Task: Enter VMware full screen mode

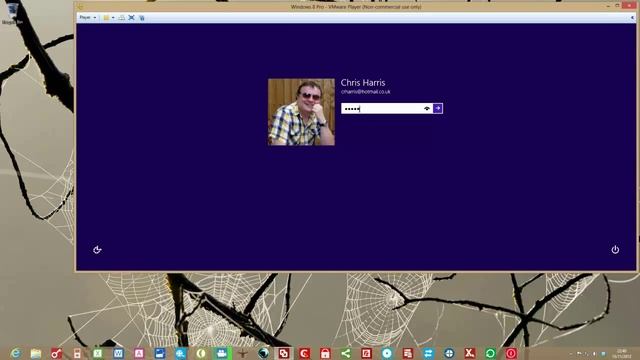Action: [131, 18]
